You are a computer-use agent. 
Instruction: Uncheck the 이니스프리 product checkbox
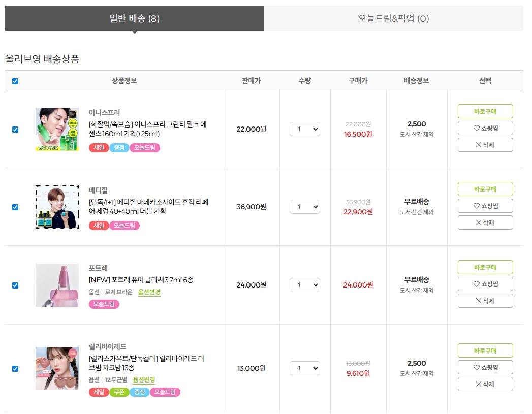(x=15, y=130)
